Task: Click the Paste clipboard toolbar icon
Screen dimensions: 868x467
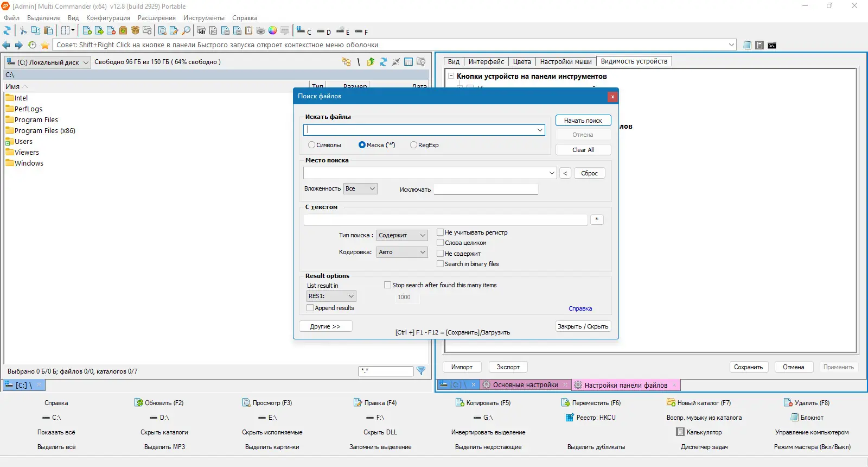Action: (48, 30)
